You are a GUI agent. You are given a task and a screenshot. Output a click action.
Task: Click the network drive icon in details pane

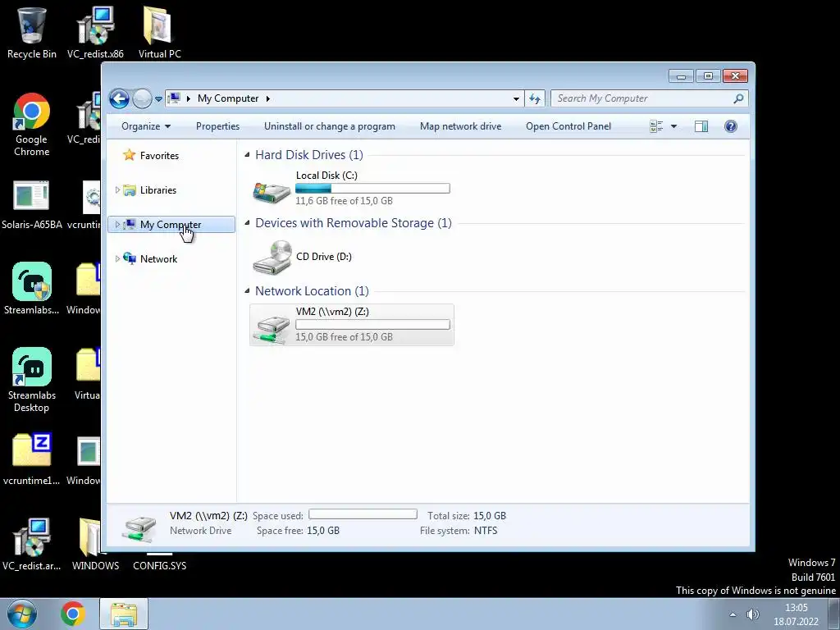click(139, 527)
